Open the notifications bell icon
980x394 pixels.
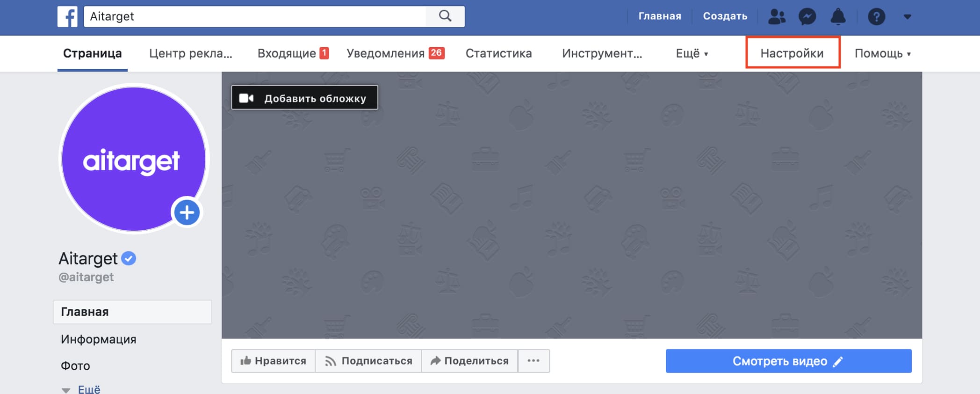tap(838, 17)
